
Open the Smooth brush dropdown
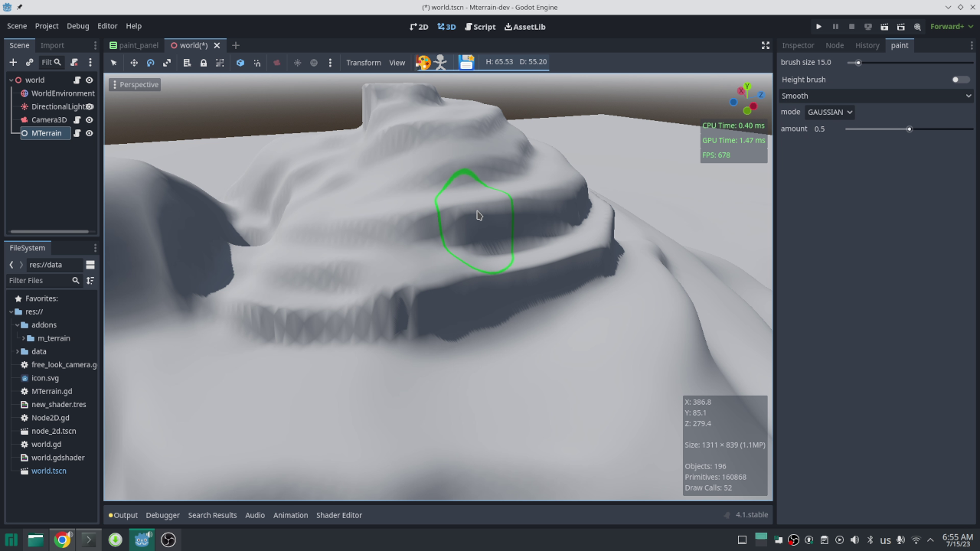coord(875,95)
